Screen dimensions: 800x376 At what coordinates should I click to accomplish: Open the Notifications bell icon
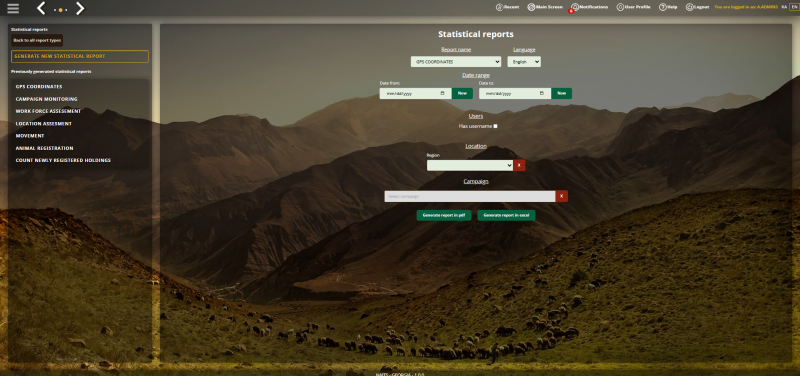[575, 7]
